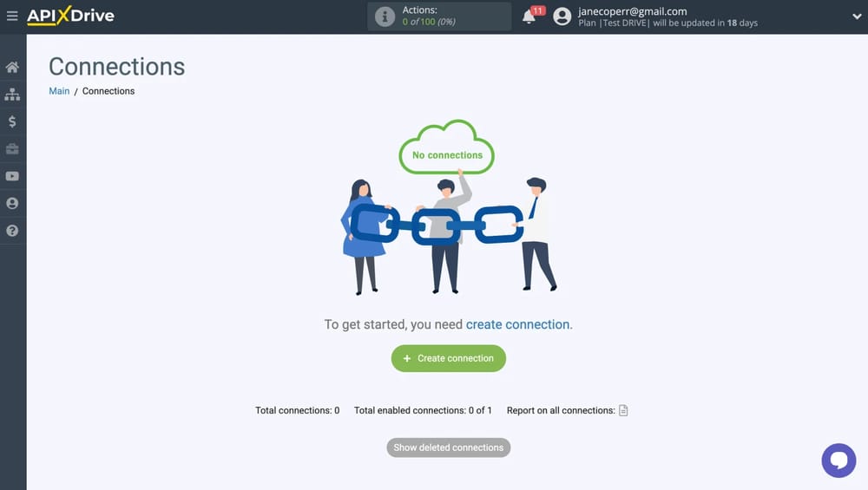This screenshot has height=490, width=868.
Task: Toggle Show deleted connections
Action: [448, 448]
